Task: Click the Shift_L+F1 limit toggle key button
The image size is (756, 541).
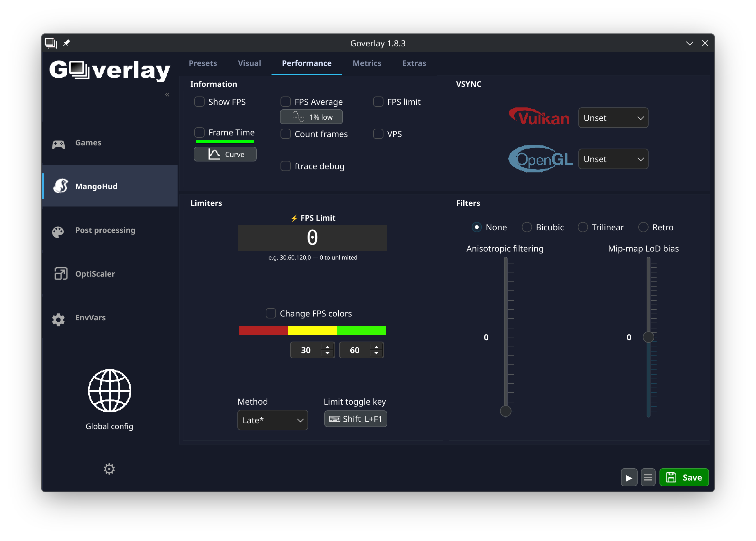Action: (355, 418)
